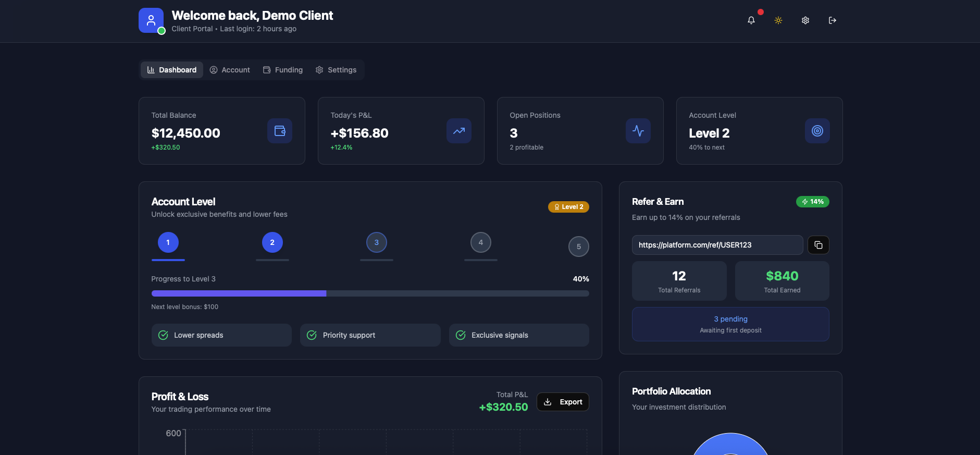This screenshot has height=455, width=980.
Task: Switch to the Account tab
Action: click(x=230, y=70)
